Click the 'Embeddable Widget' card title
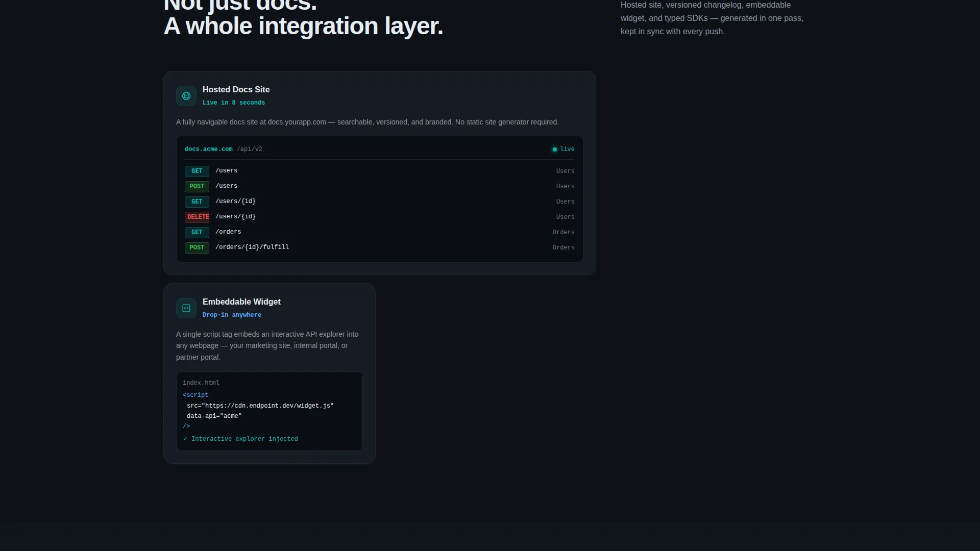 click(x=241, y=302)
